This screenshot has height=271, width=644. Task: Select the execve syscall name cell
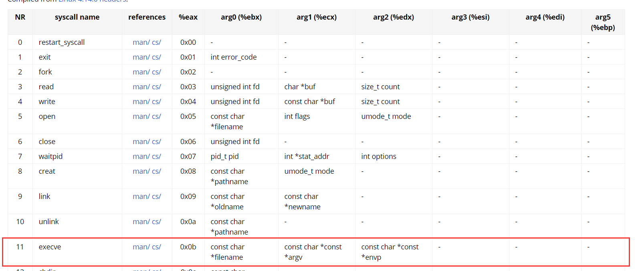point(50,247)
